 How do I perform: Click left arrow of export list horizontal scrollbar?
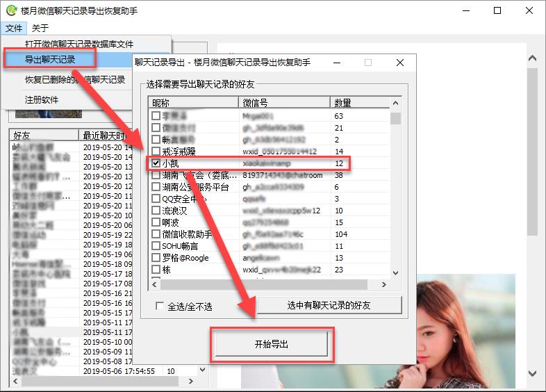coord(154,285)
